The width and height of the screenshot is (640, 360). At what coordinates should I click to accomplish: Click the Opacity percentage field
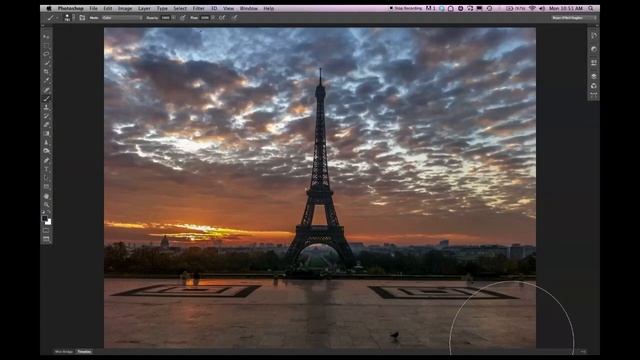click(166, 18)
